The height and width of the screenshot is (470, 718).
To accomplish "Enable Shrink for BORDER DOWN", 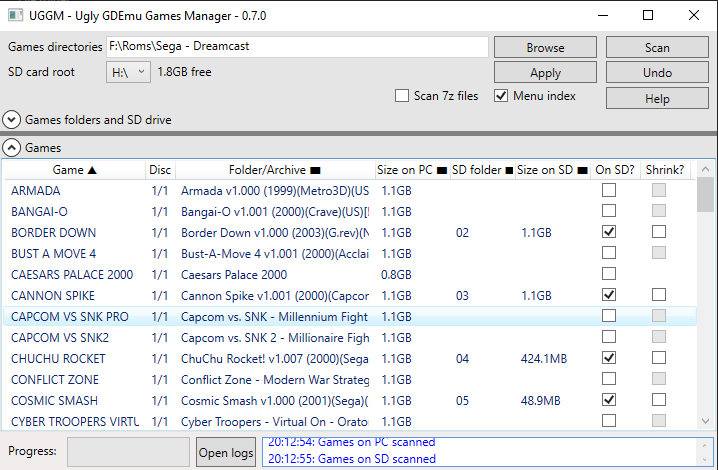I will (659, 232).
